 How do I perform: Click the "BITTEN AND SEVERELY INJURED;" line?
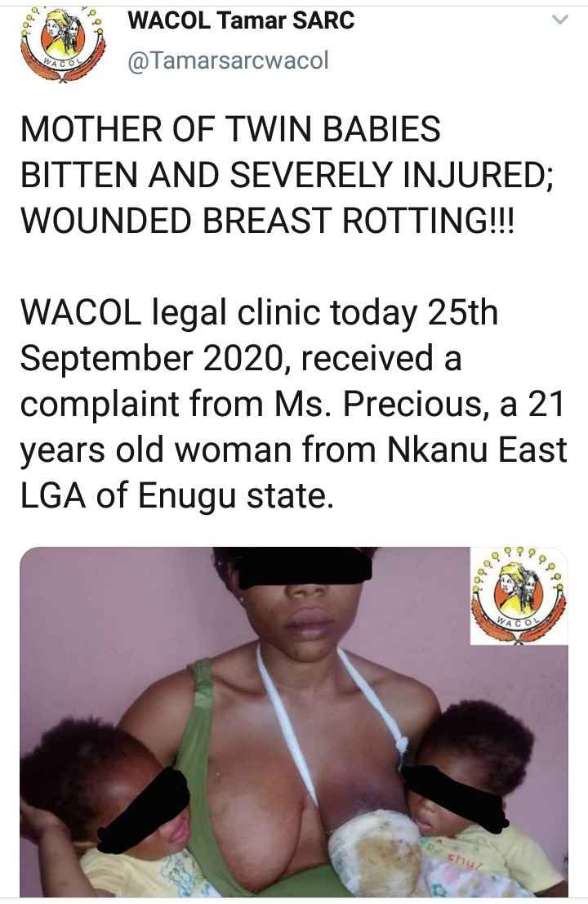coord(287,175)
